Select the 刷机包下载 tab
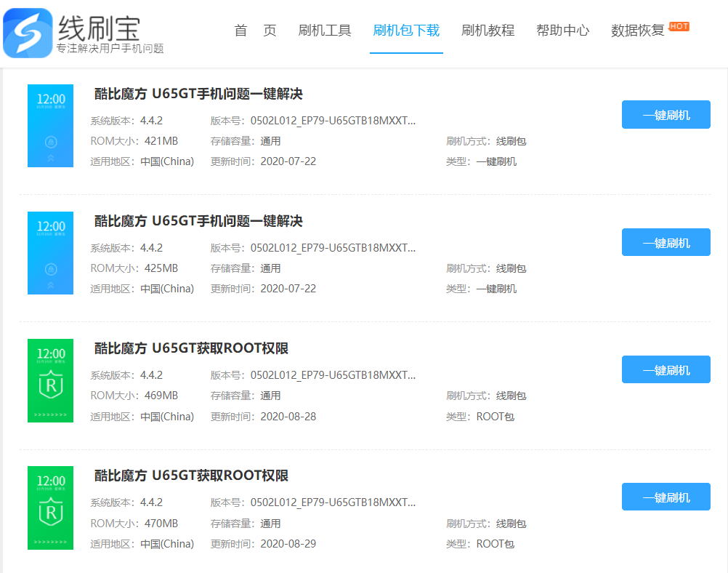728x573 pixels. (406, 31)
